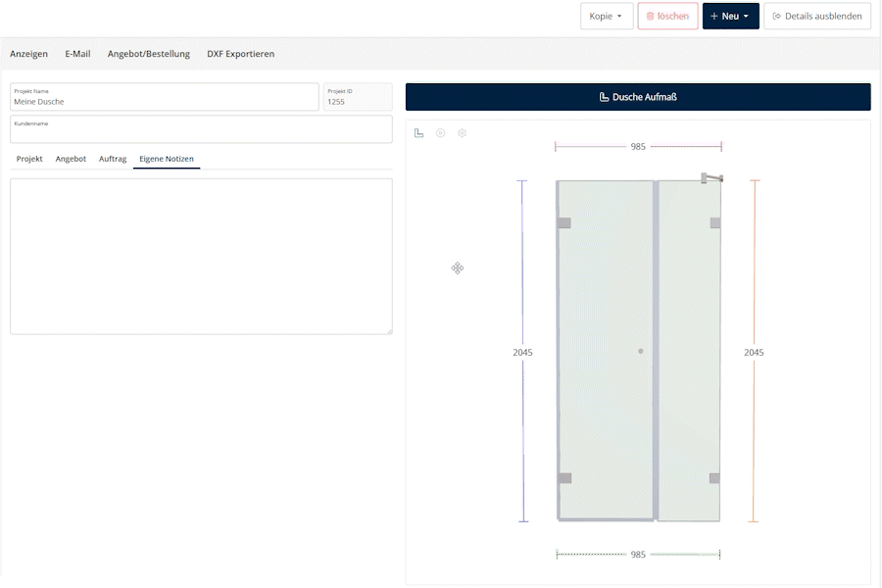Click the top 985 width dimension
882x588 pixels.
pyautogui.click(x=638, y=147)
